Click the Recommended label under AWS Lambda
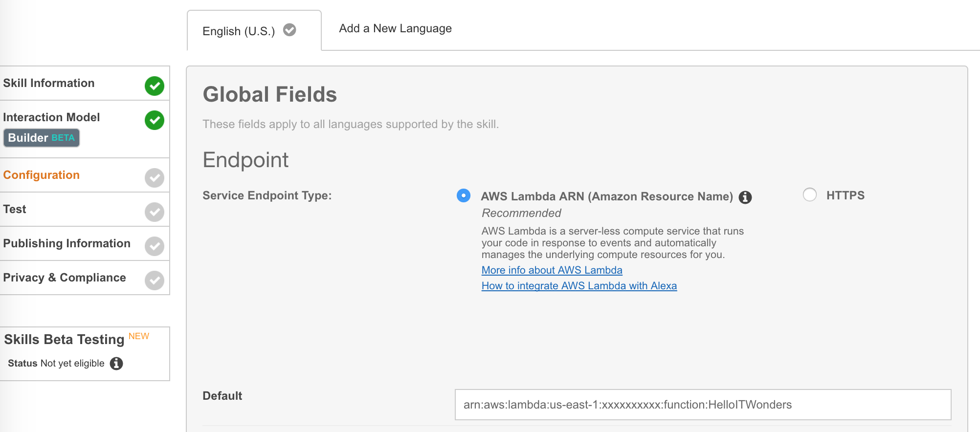The image size is (980, 432). (521, 213)
